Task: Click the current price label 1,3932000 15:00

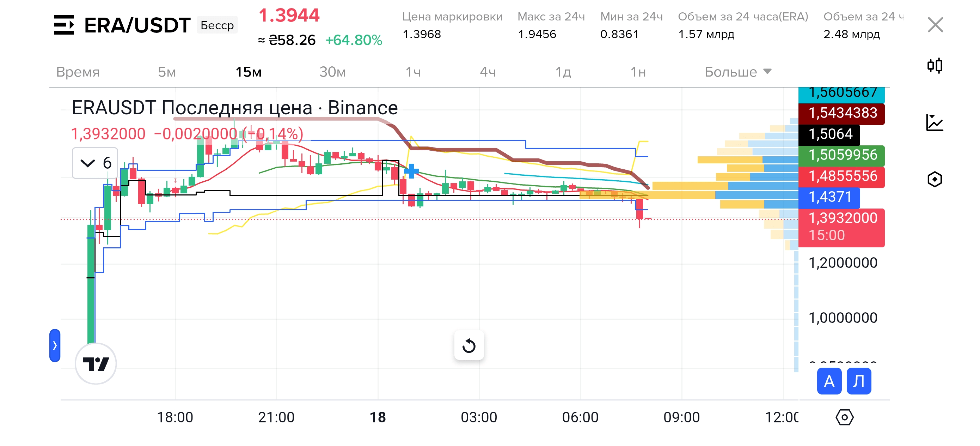Action: coord(841,227)
